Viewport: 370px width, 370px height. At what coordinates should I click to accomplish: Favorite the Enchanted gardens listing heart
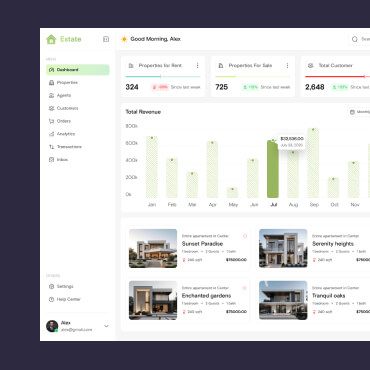point(244,288)
